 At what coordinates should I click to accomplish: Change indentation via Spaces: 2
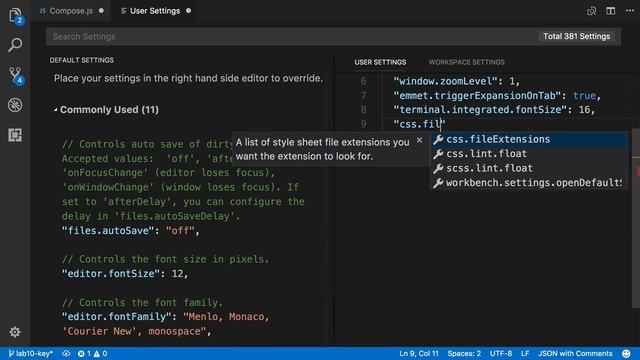(x=464, y=353)
